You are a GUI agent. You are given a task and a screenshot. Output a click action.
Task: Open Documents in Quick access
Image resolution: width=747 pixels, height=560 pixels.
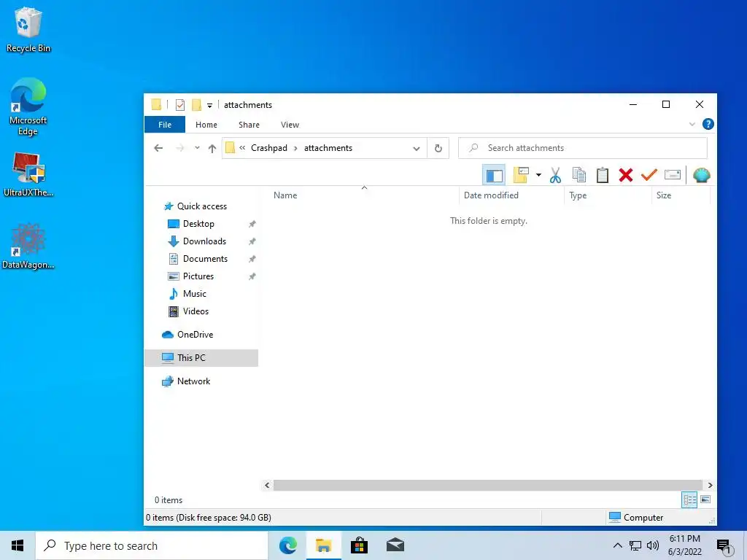click(205, 259)
